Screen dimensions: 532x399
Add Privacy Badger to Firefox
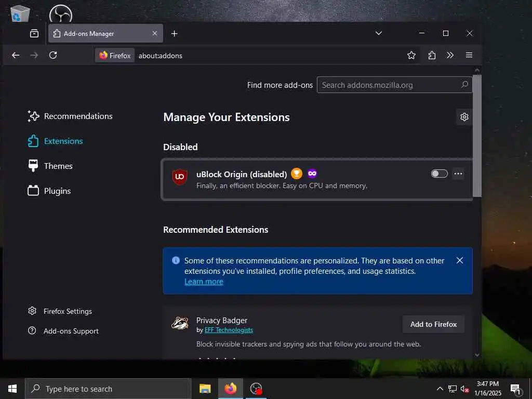tap(433, 324)
